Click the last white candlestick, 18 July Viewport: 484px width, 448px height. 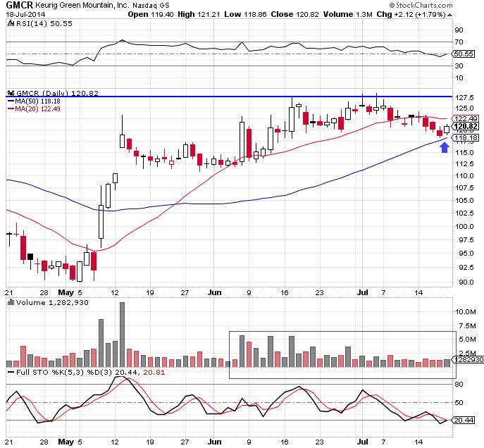447,129
